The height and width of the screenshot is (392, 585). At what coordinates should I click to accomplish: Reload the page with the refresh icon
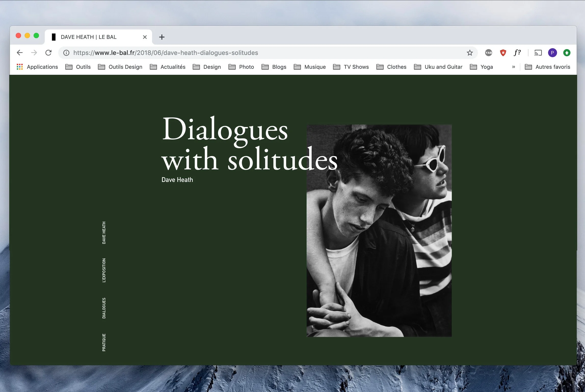[x=48, y=53]
